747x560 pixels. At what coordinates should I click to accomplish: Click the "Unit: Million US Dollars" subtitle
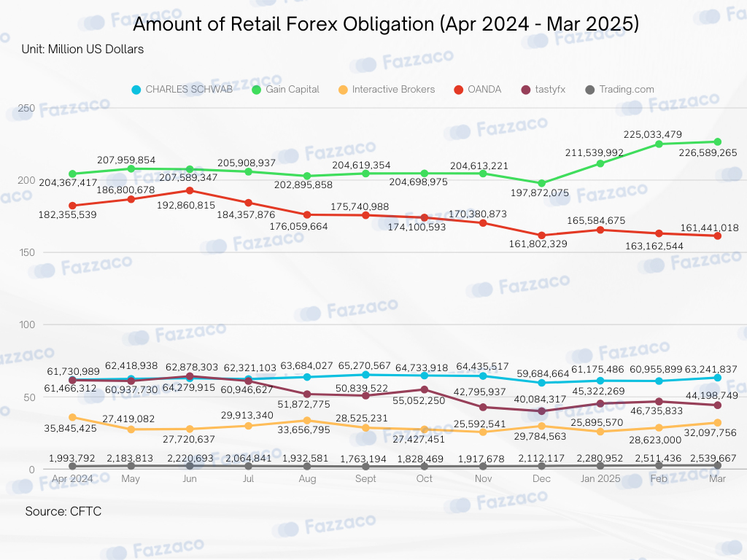click(82, 49)
